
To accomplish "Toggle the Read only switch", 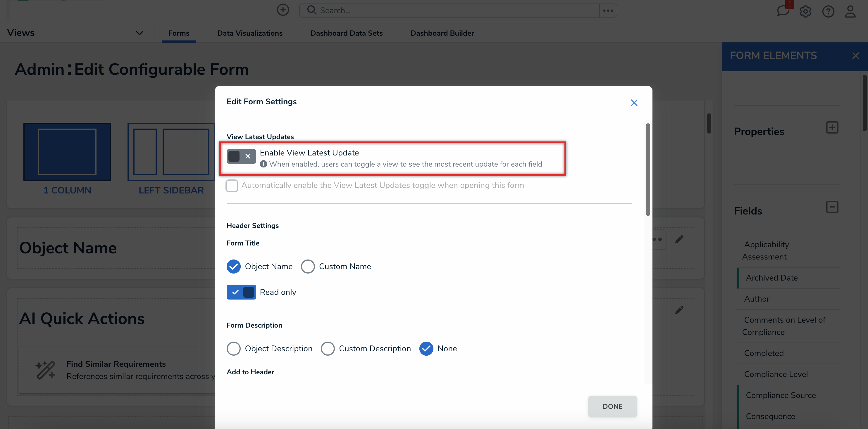I will click(241, 292).
